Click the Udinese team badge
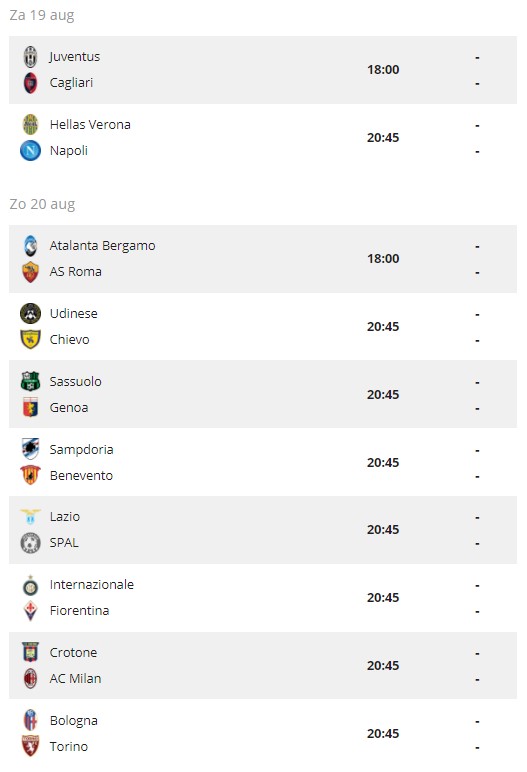The width and height of the screenshot is (527, 772). point(31,314)
